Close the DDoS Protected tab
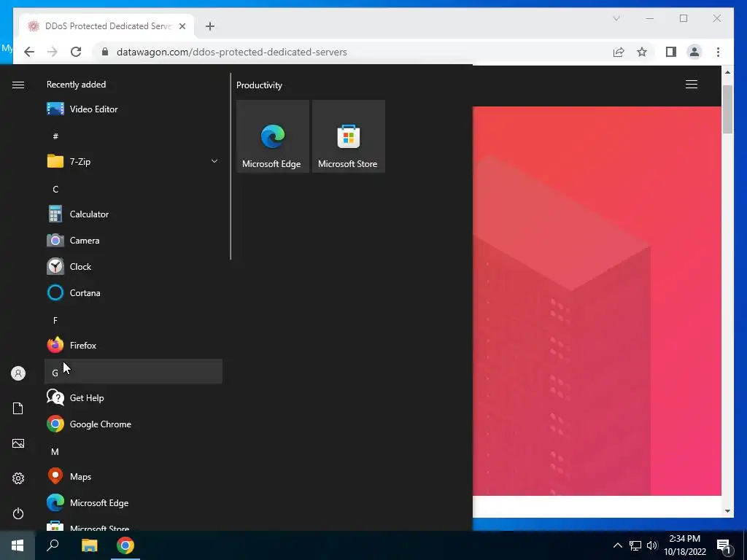 (x=182, y=26)
